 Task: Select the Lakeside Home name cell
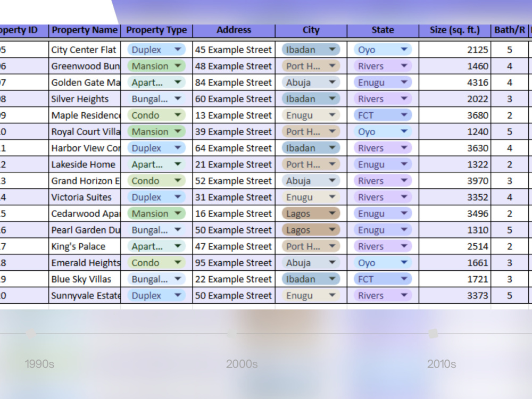85,164
